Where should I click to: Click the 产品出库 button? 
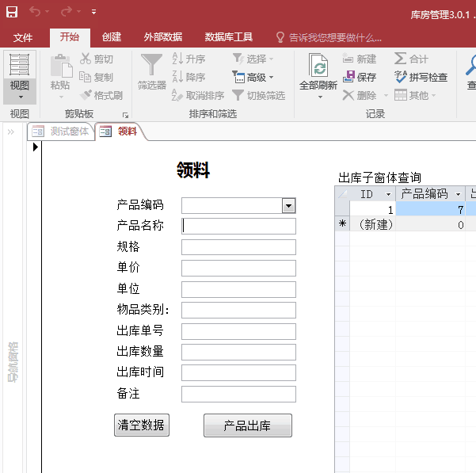(248, 425)
